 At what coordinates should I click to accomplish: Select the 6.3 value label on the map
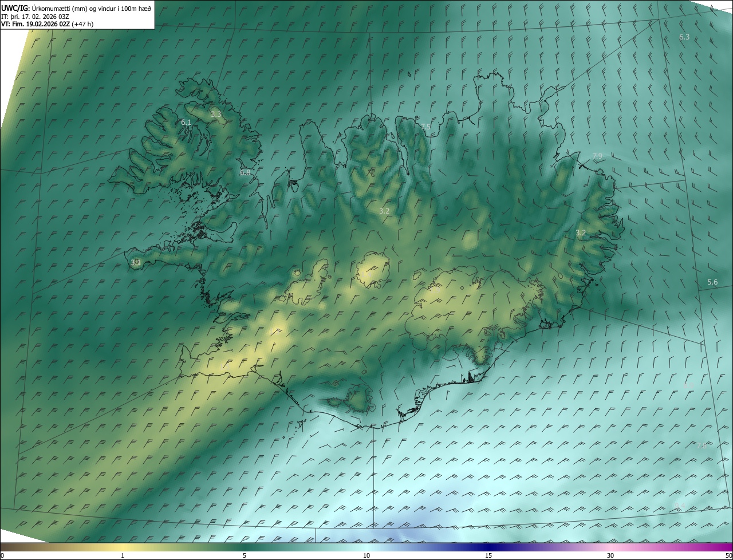click(684, 37)
